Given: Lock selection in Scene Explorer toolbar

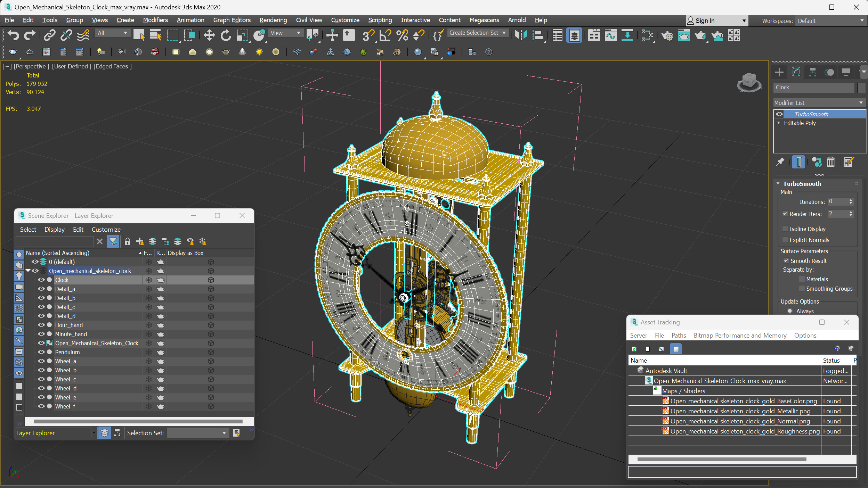Looking at the screenshot, I should [127, 241].
